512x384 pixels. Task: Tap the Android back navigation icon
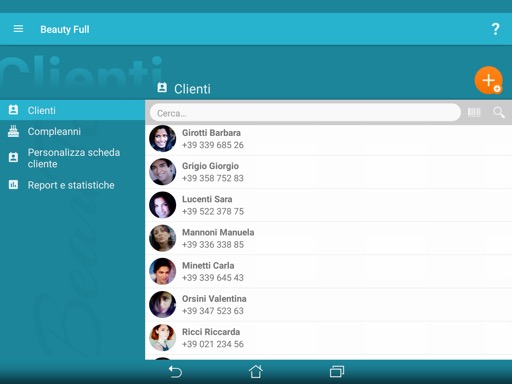(x=175, y=372)
